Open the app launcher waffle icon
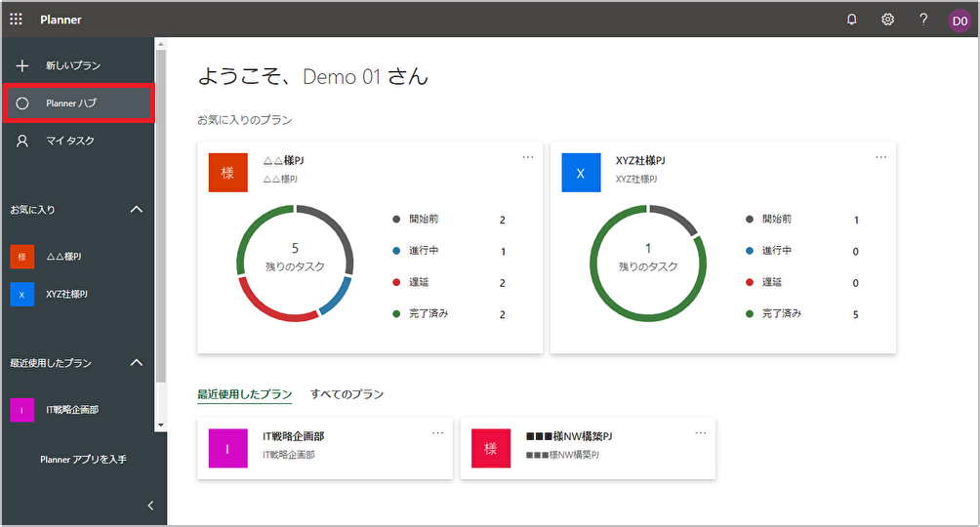Image resolution: width=980 pixels, height=527 pixels. (17, 20)
